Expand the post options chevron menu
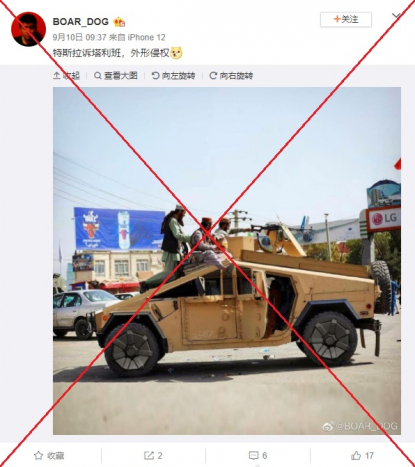The width and height of the screenshot is (415, 467). 396,16
